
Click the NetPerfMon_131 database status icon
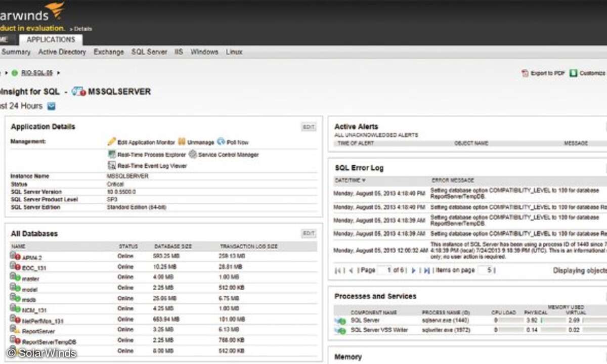15,319
